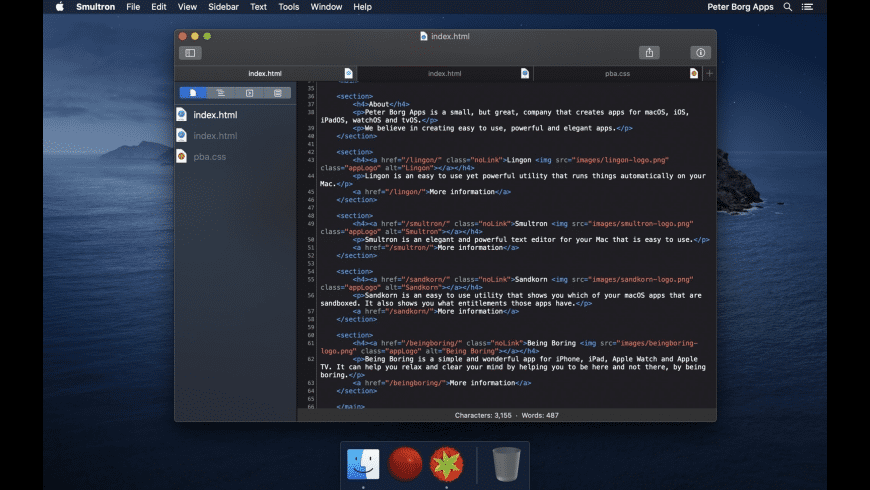Switch sidebar to the third segment view

click(250, 93)
